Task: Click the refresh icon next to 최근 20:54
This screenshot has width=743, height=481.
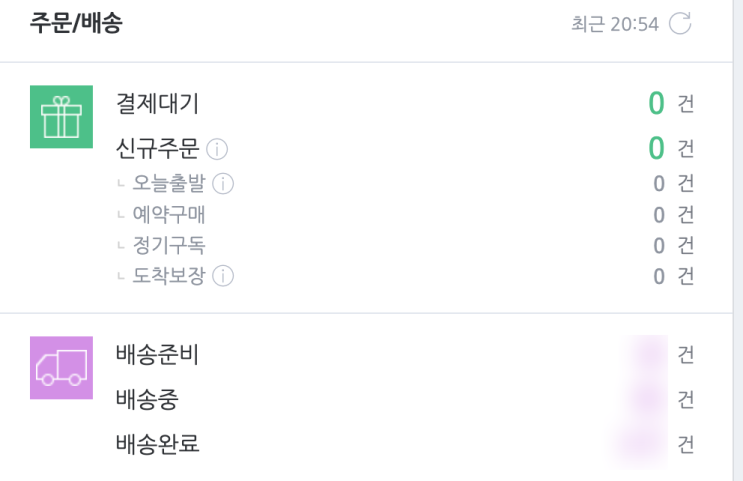Action: click(680, 24)
